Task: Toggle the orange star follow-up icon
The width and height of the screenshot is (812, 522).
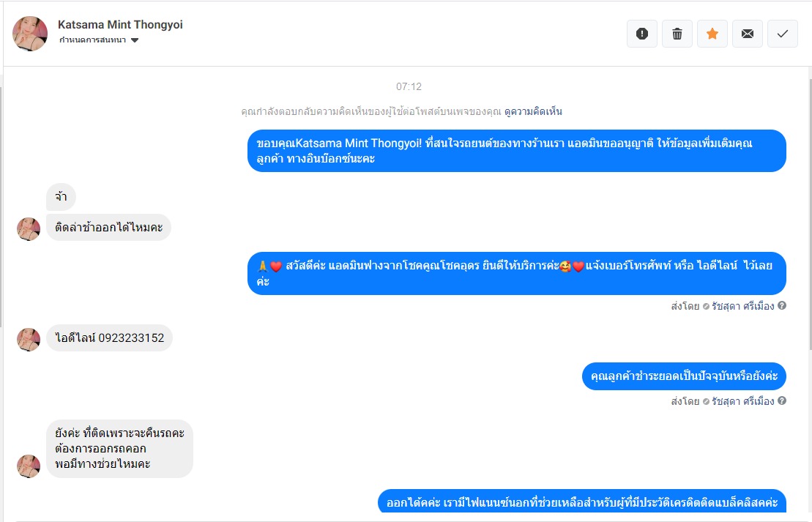Action: pos(712,34)
